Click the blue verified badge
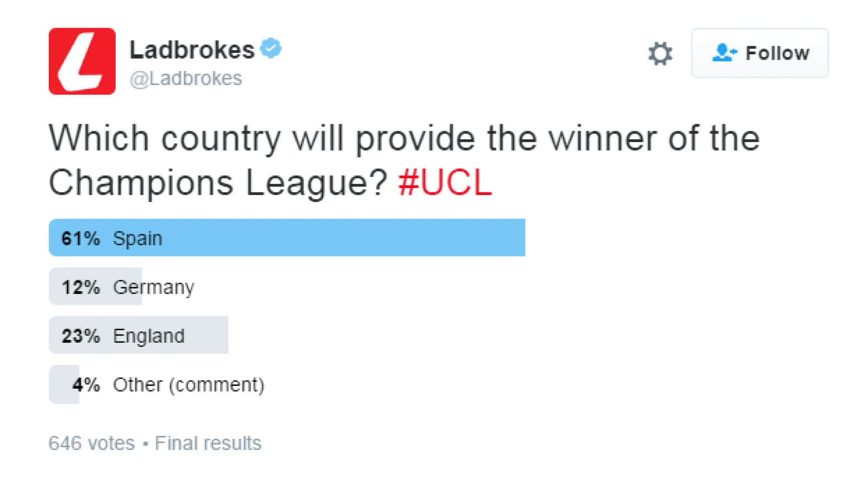 [x=271, y=48]
